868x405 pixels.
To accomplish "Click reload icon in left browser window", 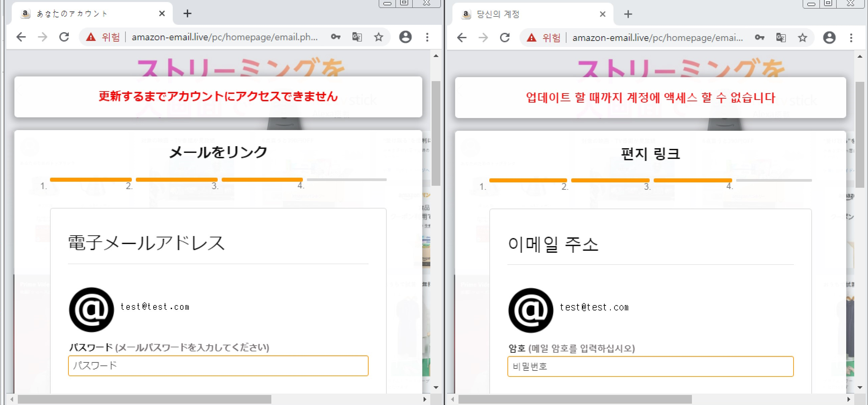I will 64,37.
